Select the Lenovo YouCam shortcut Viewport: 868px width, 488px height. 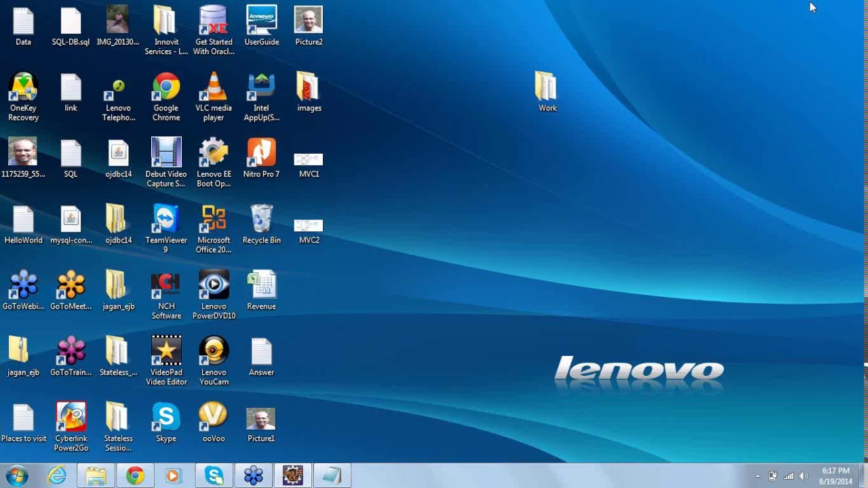214,361
